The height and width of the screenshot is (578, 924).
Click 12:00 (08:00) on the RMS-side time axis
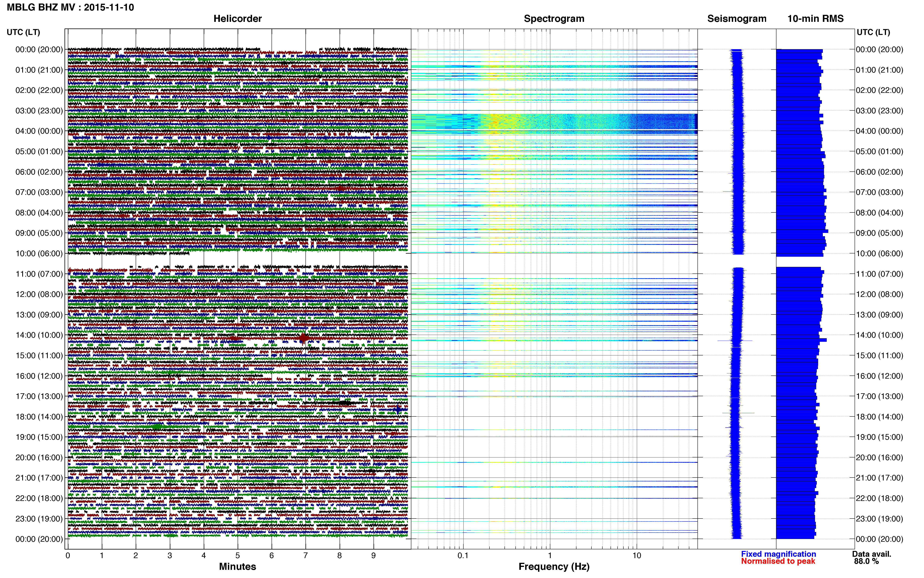click(x=879, y=294)
